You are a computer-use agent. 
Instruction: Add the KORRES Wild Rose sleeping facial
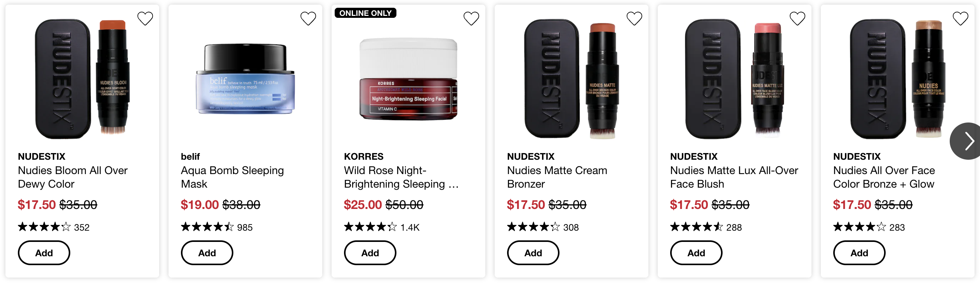pyautogui.click(x=370, y=253)
